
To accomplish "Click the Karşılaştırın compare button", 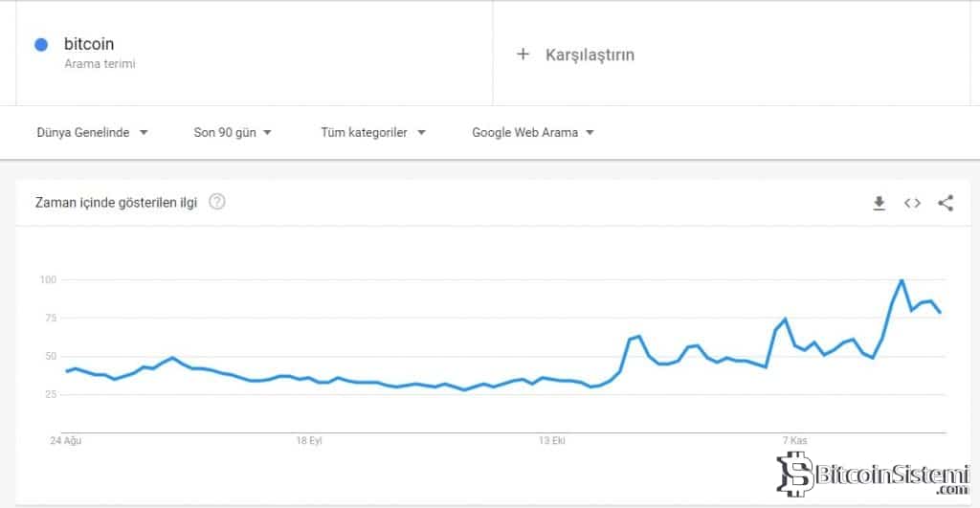I will point(590,55).
